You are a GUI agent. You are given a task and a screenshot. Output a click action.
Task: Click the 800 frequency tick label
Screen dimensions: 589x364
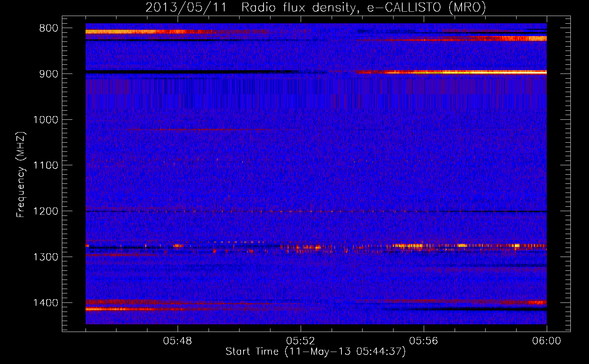(48, 28)
